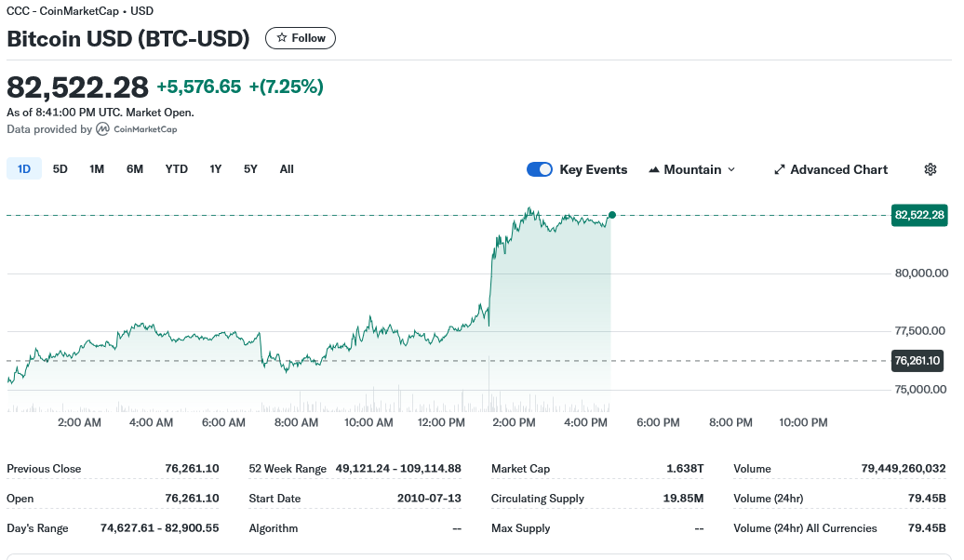964x560 pixels.
Task: Click the Mountain chart type icon
Action: pyautogui.click(x=653, y=169)
